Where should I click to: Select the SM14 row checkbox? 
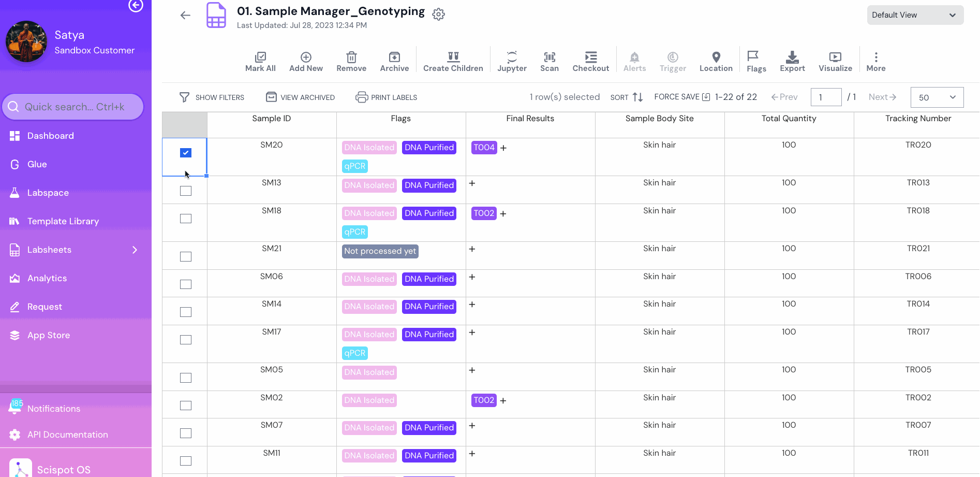186,312
